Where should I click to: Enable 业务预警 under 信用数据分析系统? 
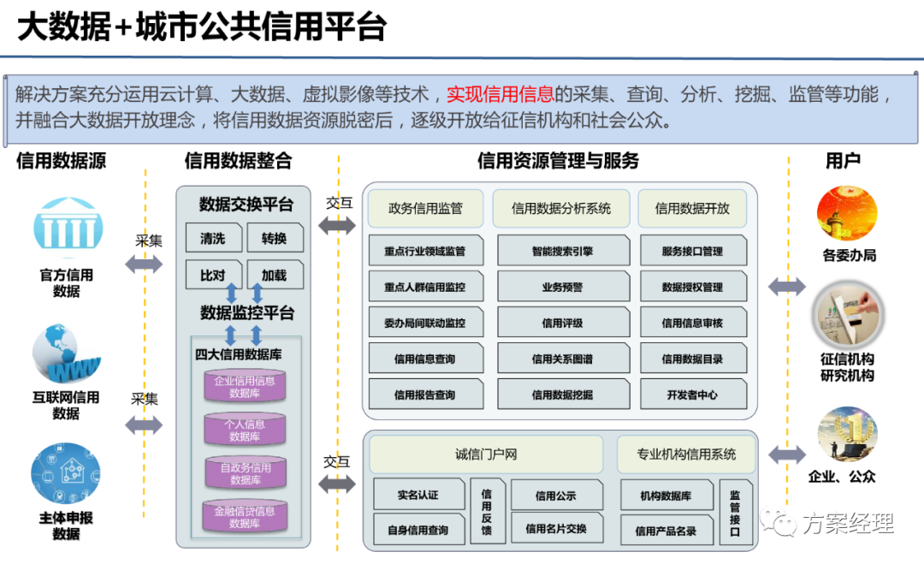pyautogui.click(x=563, y=286)
